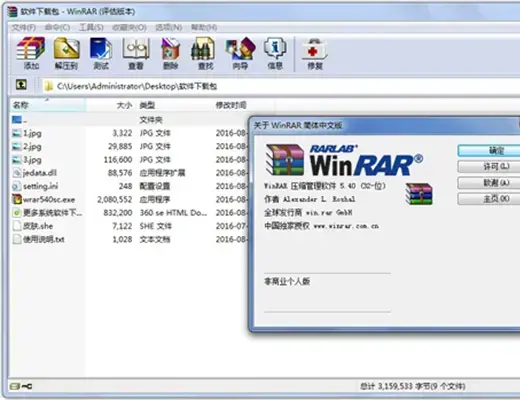
Task: Select the 360 se HTML document icon
Action: pos(17,212)
